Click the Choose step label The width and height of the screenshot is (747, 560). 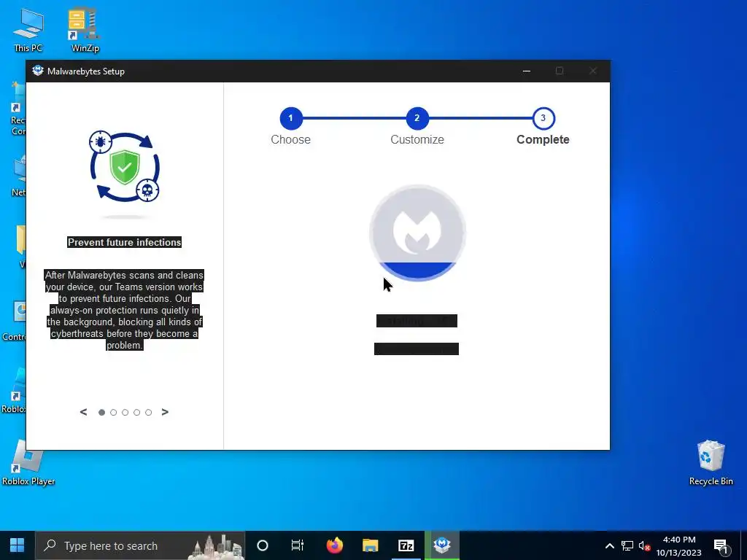pyautogui.click(x=290, y=139)
